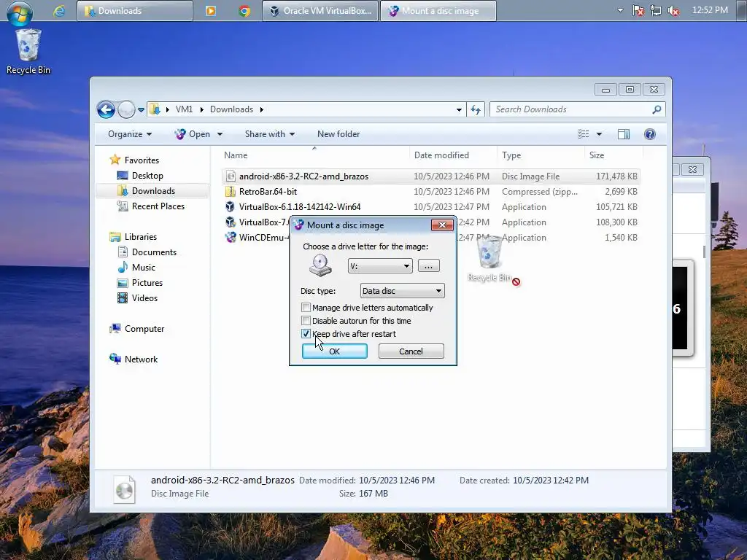The height and width of the screenshot is (560, 747).
Task: Switch to Mount a disc image taskbar button
Action: pos(438,11)
